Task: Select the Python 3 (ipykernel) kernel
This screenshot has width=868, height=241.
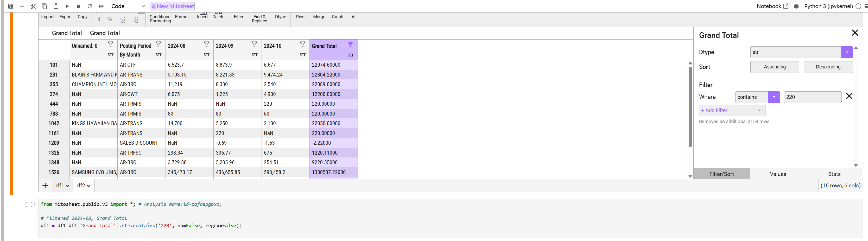Action: tap(828, 6)
